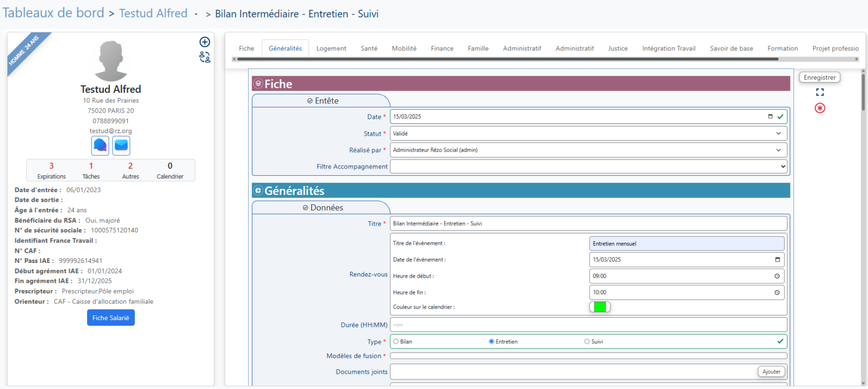Open the calendar picker in Date field

pyautogui.click(x=770, y=116)
